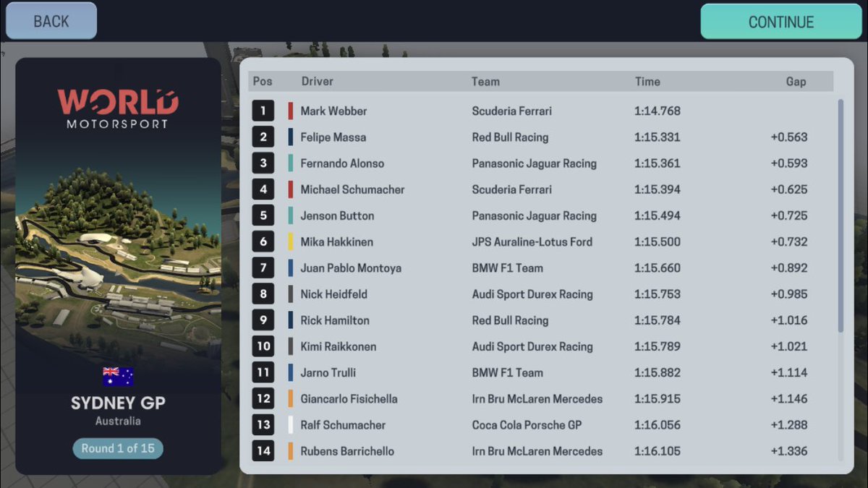Image resolution: width=868 pixels, height=488 pixels.
Task: Click gap value +1.016
Action: pos(789,320)
